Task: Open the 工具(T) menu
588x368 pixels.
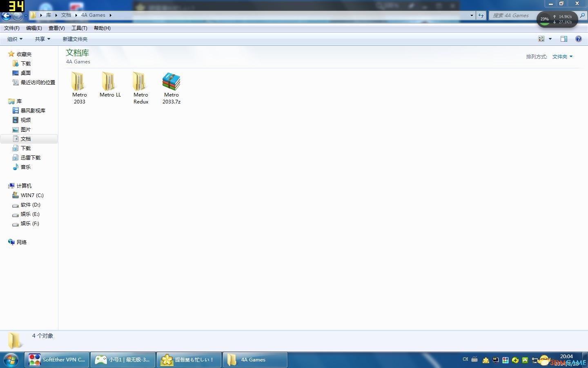Action: coord(79,28)
